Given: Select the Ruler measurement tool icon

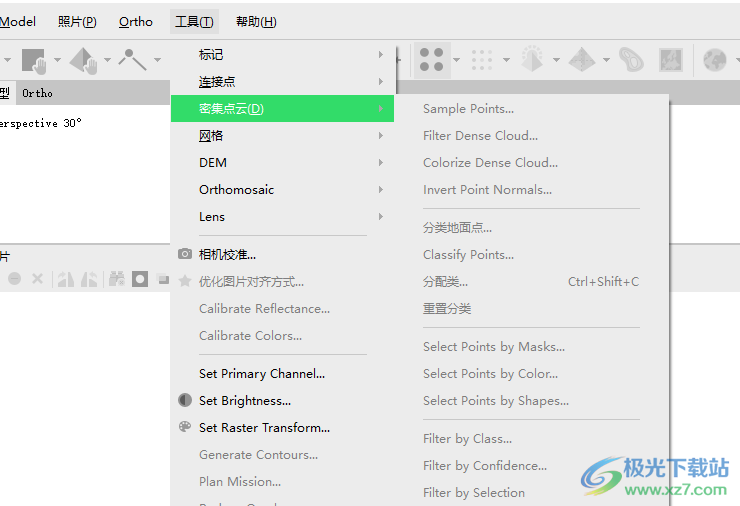Looking at the screenshot, I should 133,60.
